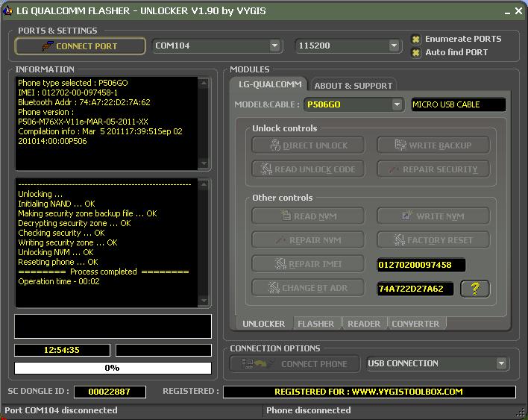Viewport: 528px width, 420px height.
Task: Click the WRITE NVM icon
Action: click(407, 215)
